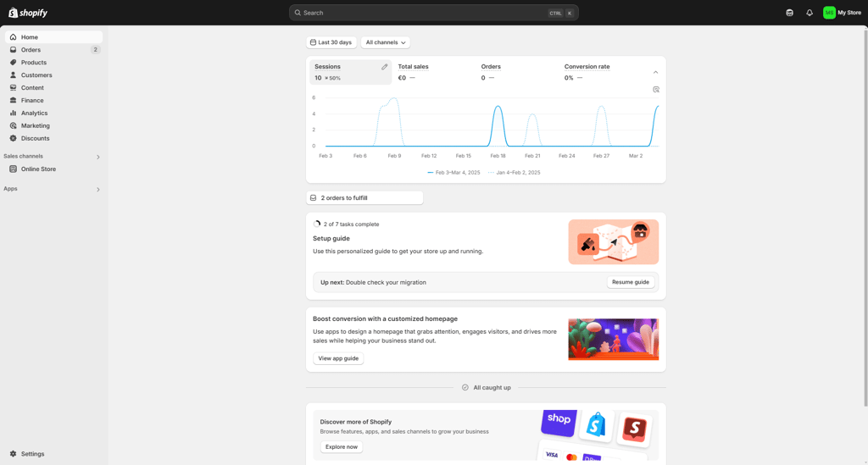Expand the Sales channels section chevron

[98, 157]
